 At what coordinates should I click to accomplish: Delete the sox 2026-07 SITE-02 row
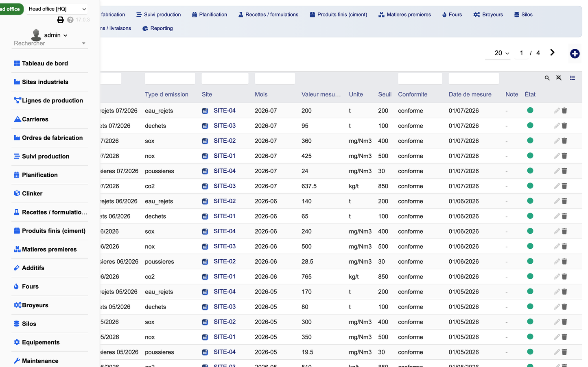pyautogui.click(x=564, y=141)
